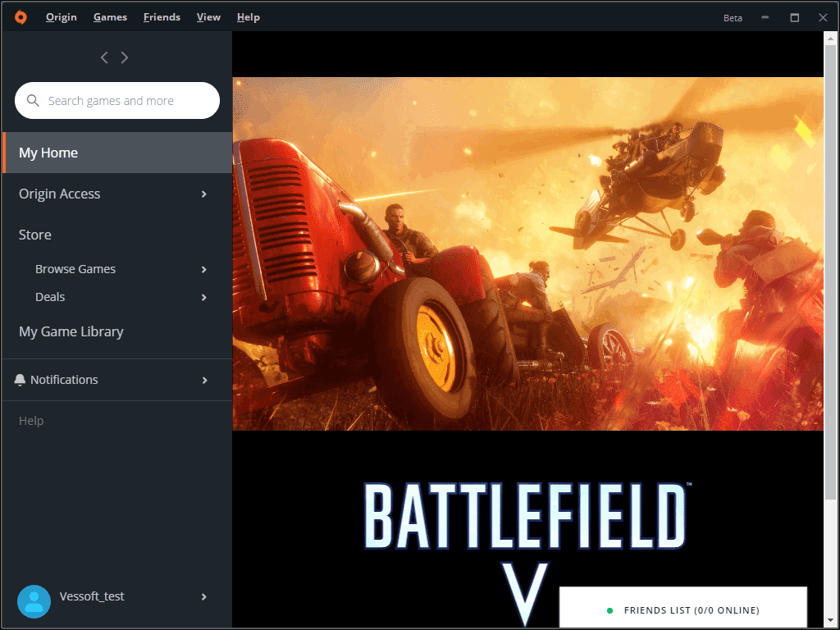Open the Origin menu

[x=61, y=17]
